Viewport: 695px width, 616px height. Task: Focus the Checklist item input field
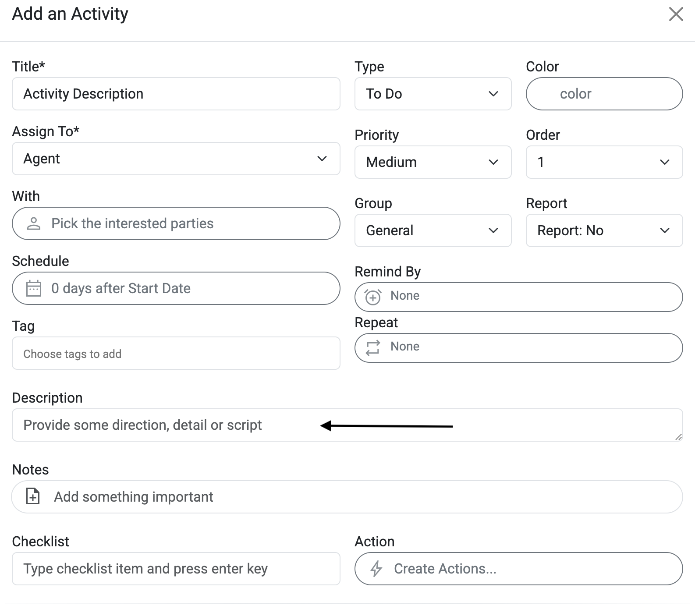[x=176, y=569]
